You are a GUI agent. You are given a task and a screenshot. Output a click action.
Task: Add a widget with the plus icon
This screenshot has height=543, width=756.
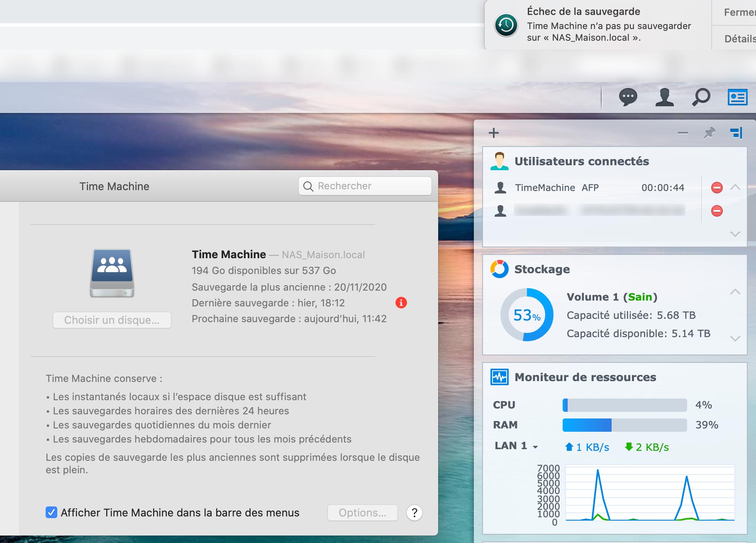[494, 133]
